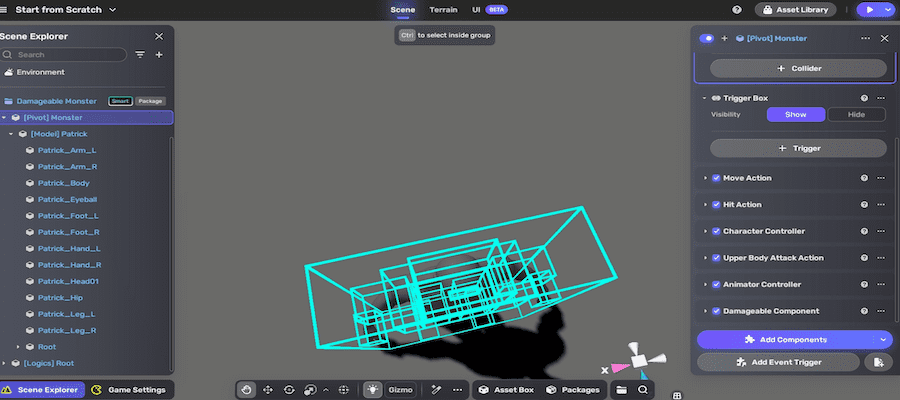Viewport: 900px width, 400px height.
Task: Click the filter icon in Scene Explorer
Action: point(140,54)
